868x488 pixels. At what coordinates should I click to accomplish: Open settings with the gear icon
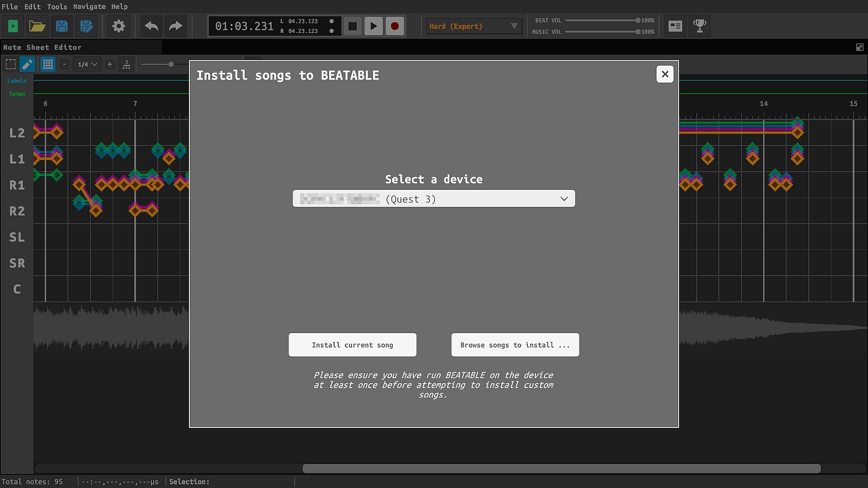(x=118, y=26)
